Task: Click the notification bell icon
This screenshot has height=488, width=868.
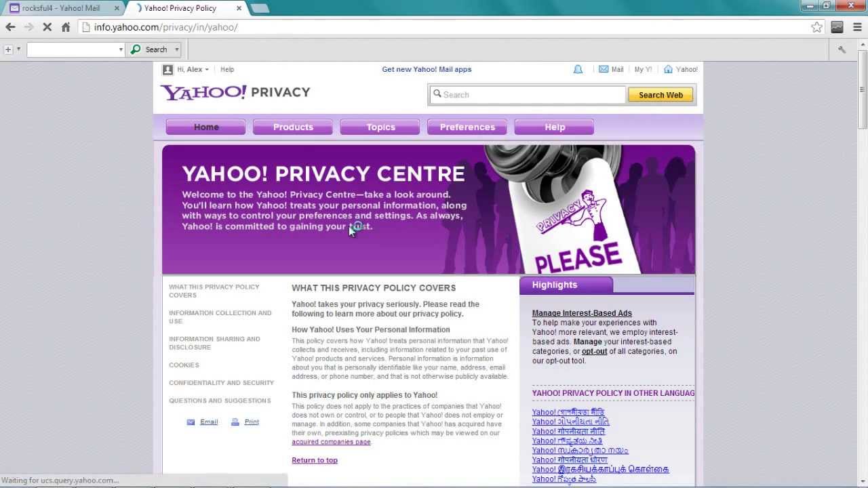Action: (578, 69)
